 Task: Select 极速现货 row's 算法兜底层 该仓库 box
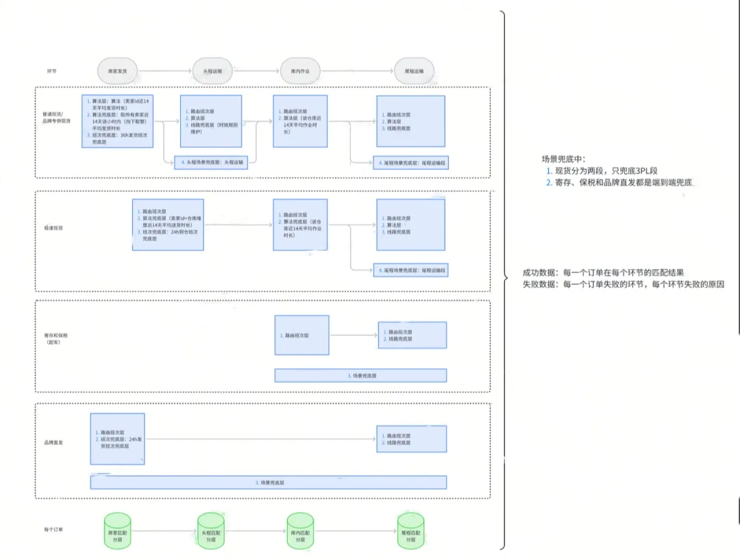click(300, 225)
